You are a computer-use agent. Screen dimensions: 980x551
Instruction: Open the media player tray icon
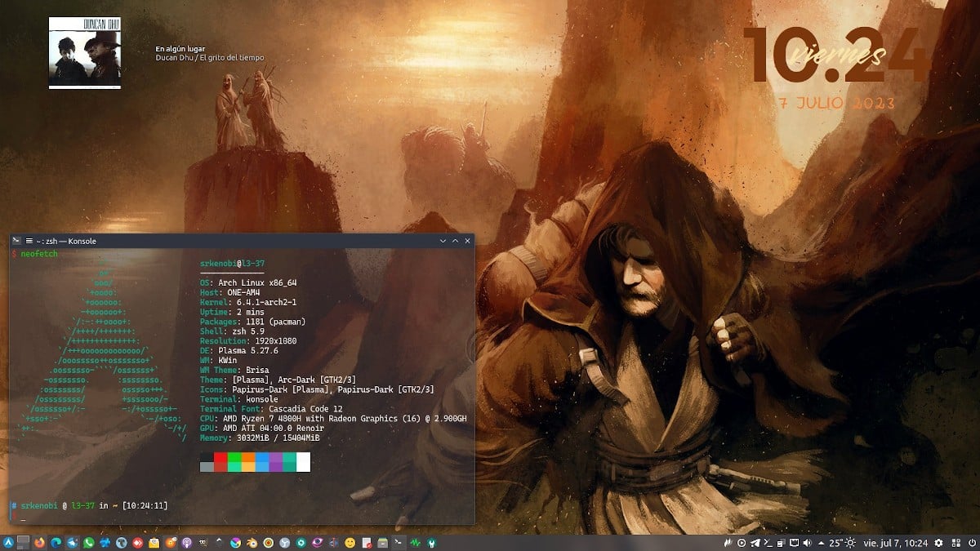click(742, 543)
